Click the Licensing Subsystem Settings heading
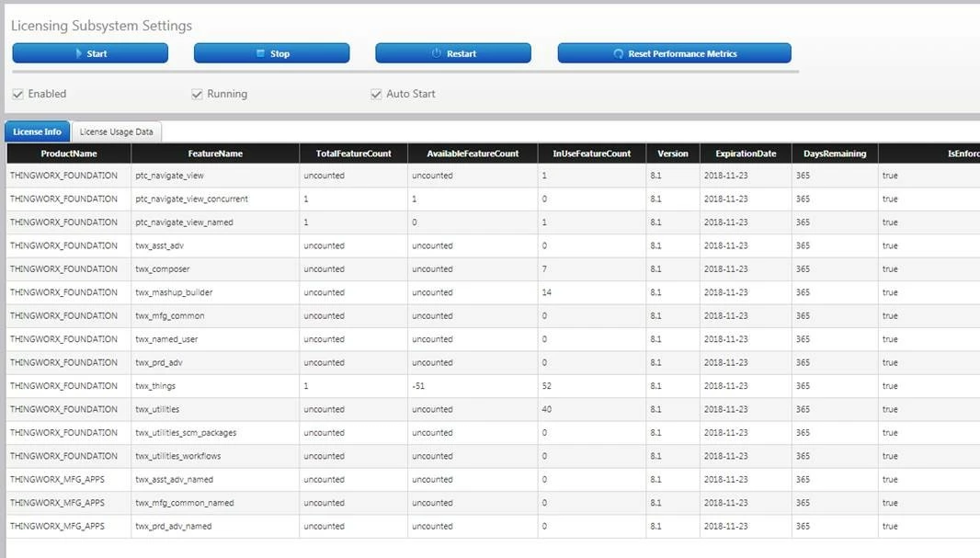 [101, 26]
